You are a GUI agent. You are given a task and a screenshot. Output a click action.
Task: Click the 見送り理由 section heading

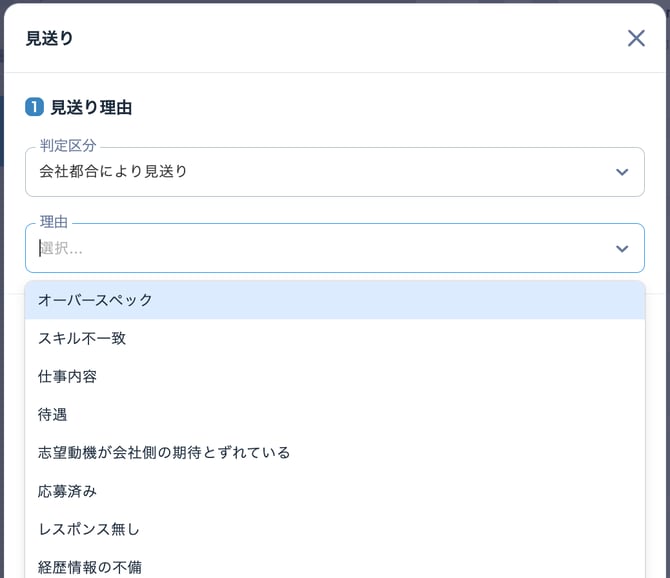tap(91, 107)
